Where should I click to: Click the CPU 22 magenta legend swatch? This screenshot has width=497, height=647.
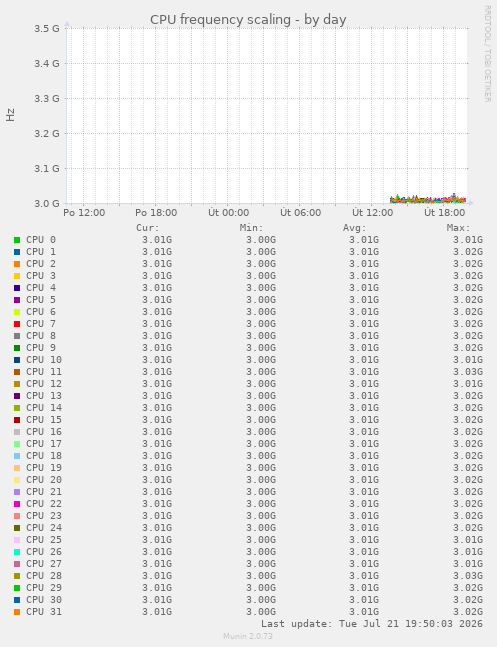click(x=17, y=504)
